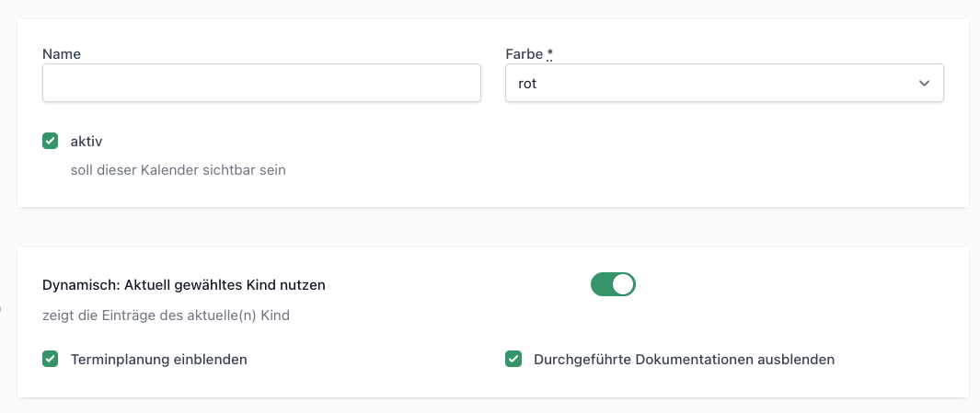This screenshot has width=980, height=413.
Task: Uncheck the Terminplanung einblenden checkbox
Action: [x=51, y=359]
